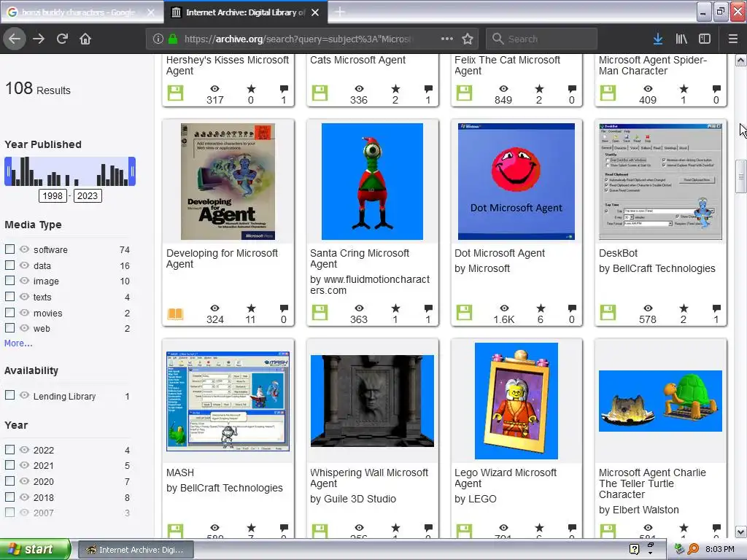747x560 pixels.
Task: Check the texts media type filter
Action: [9, 297]
